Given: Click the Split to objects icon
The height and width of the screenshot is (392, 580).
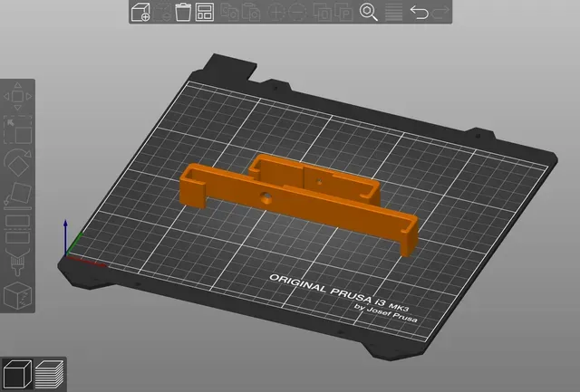Looking at the screenshot, I should tap(323, 12).
